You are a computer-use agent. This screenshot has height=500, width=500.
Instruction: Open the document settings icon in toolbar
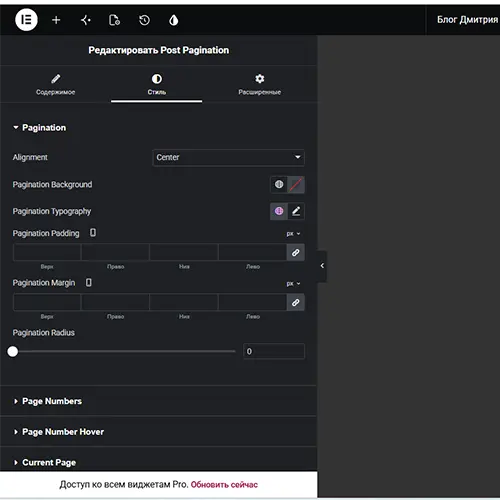tap(115, 20)
